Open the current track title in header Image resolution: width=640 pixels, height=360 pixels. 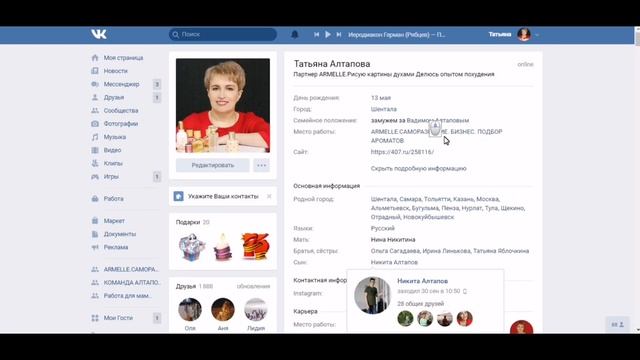[x=396, y=35]
